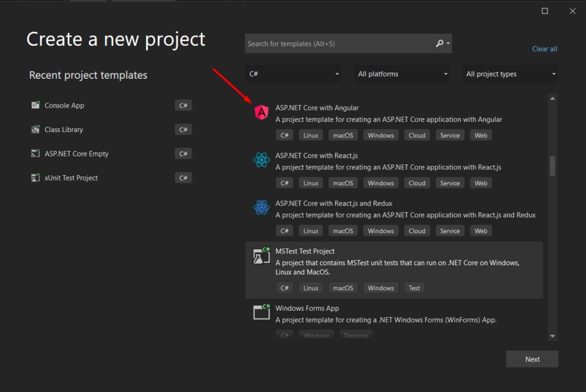Click the Windows Forms App window icon

(262, 312)
